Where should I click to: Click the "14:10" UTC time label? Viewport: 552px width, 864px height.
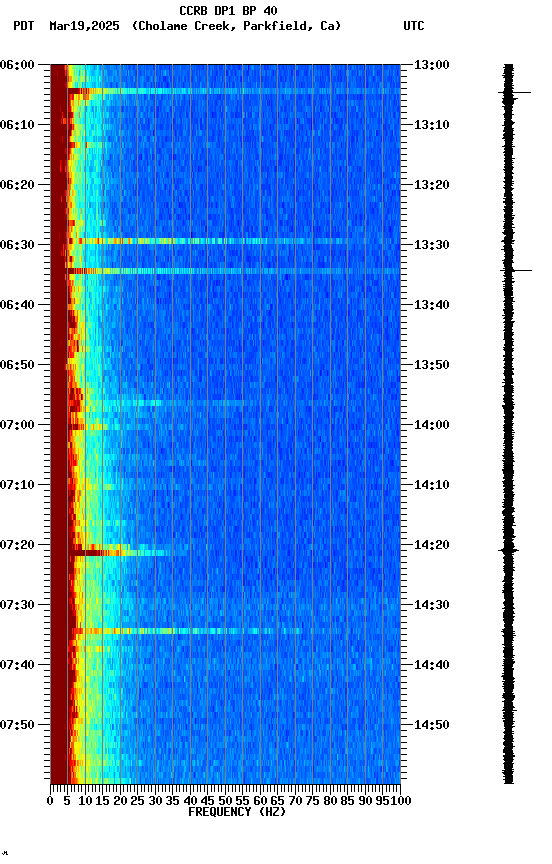[x=432, y=485]
